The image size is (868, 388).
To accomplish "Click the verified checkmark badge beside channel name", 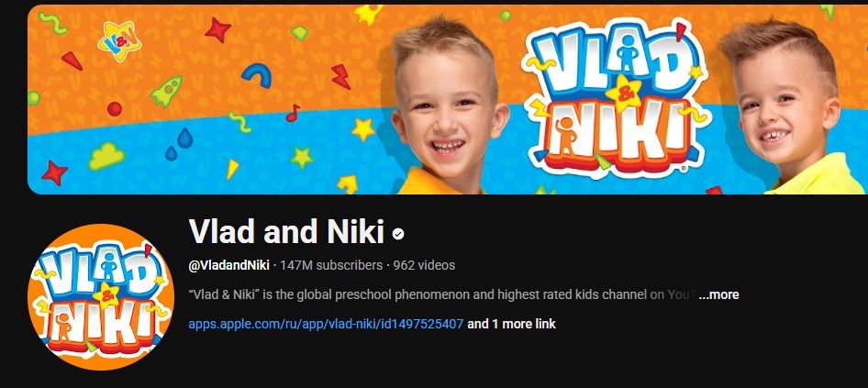I will 398,234.
